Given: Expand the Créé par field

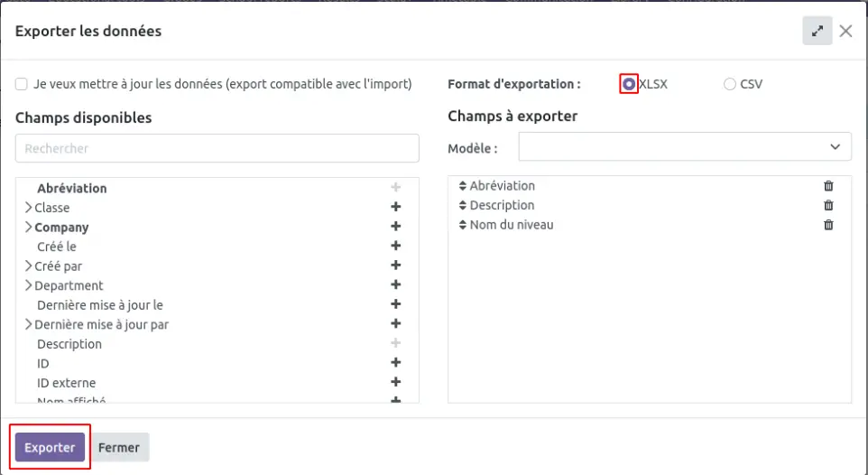Looking at the screenshot, I should pos(28,265).
